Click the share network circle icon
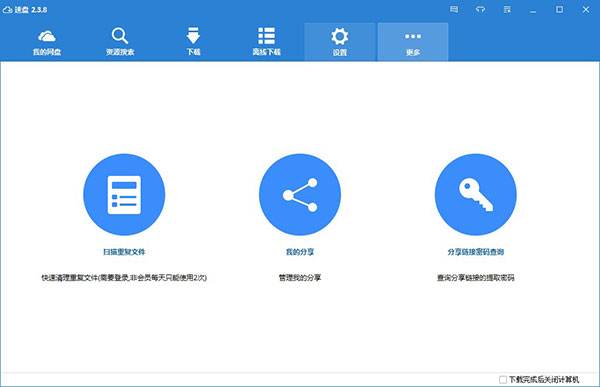Image resolution: width=600 pixels, height=387 pixels. click(300, 194)
